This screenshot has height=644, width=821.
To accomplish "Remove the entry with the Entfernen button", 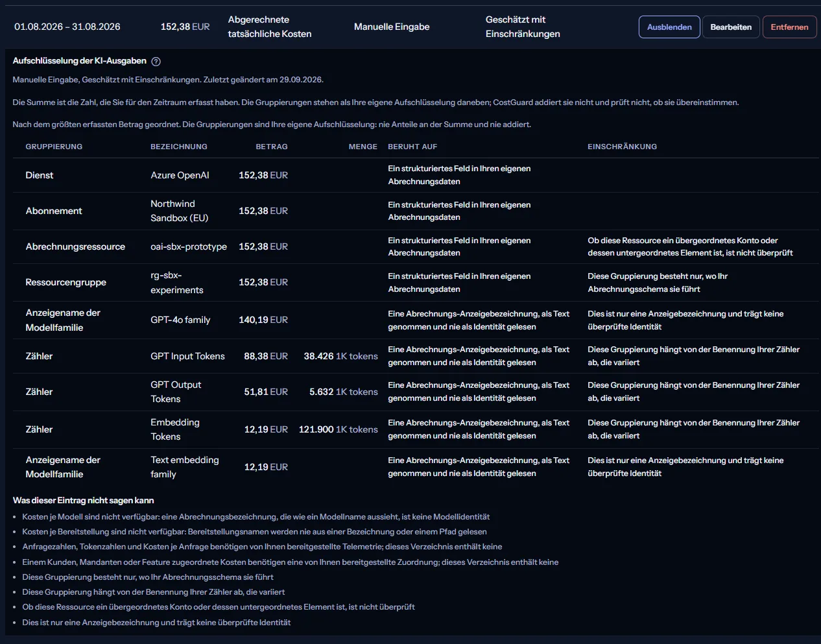I will point(789,27).
